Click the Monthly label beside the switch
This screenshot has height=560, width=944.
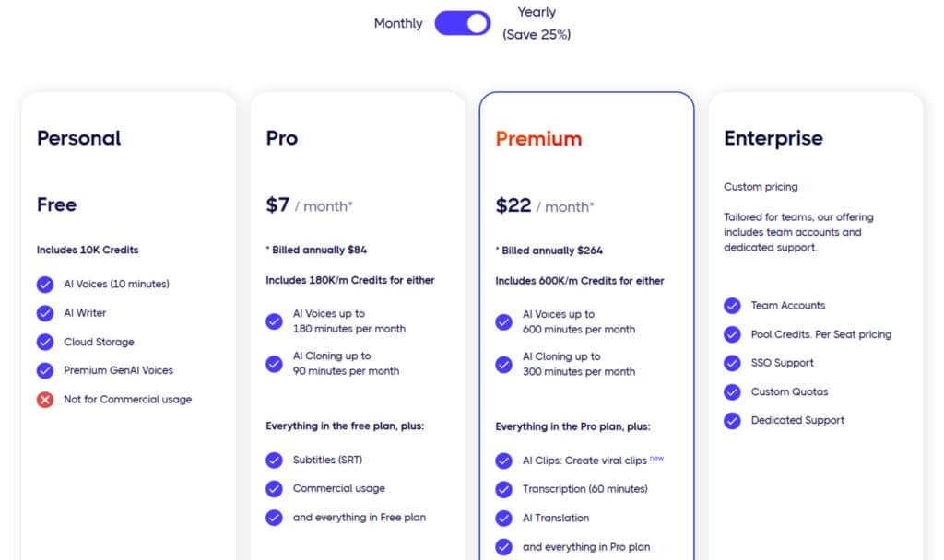click(397, 23)
